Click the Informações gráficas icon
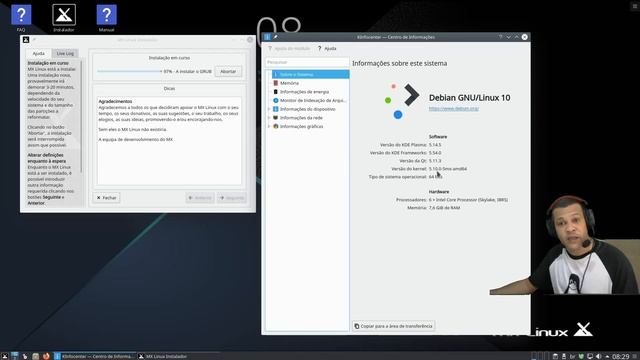The width and height of the screenshot is (640, 360). (x=276, y=126)
